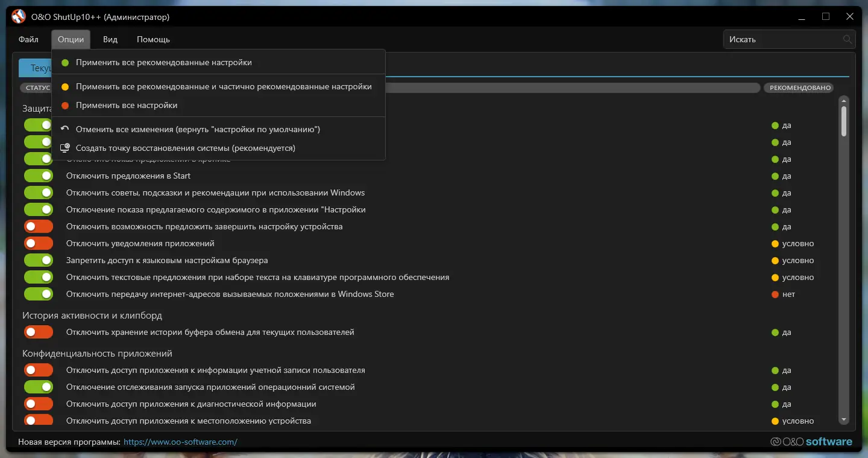The width and height of the screenshot is (868, 458).
Task: Turn on Отключить уведомления приложений switch
Action: tap(39, 244)
